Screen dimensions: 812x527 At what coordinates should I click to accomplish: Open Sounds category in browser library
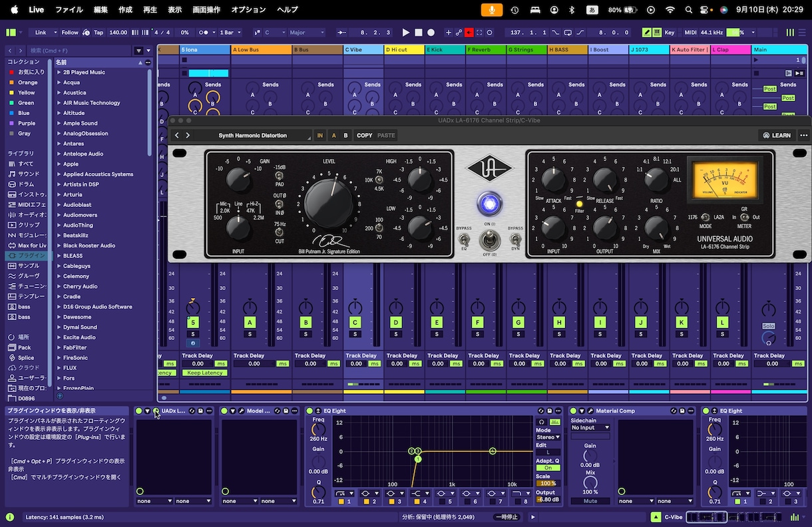point(28,174)
